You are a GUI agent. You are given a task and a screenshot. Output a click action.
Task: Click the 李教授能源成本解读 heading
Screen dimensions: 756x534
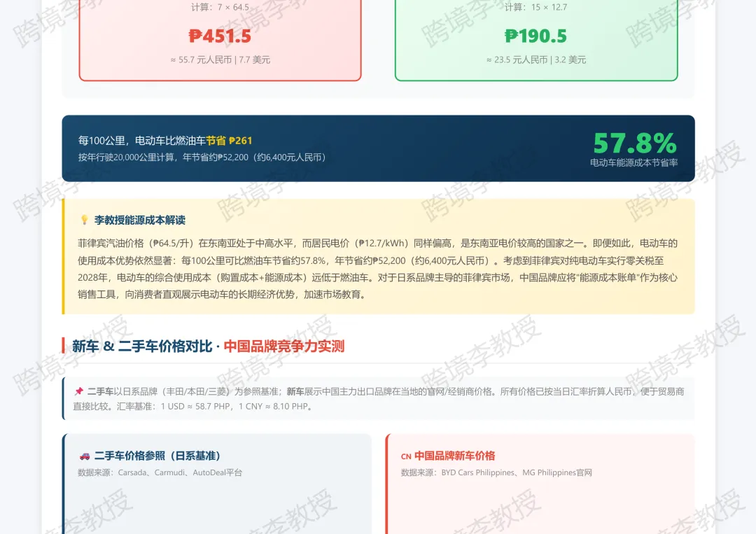140,220
